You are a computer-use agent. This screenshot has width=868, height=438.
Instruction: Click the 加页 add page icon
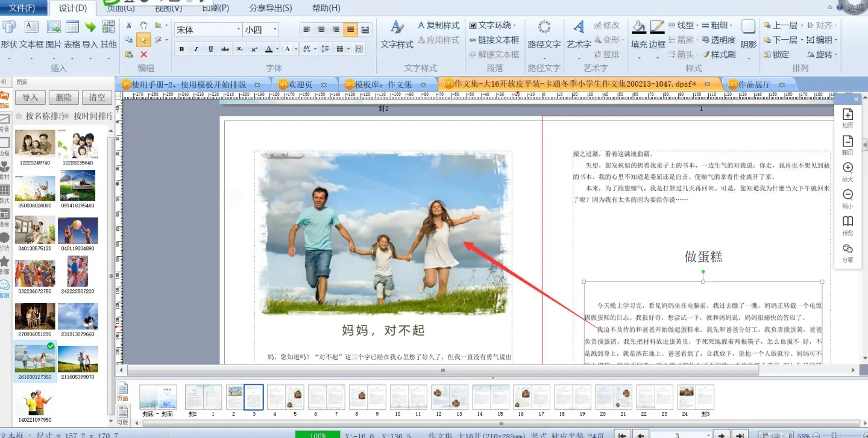click(x=848, y=114)
